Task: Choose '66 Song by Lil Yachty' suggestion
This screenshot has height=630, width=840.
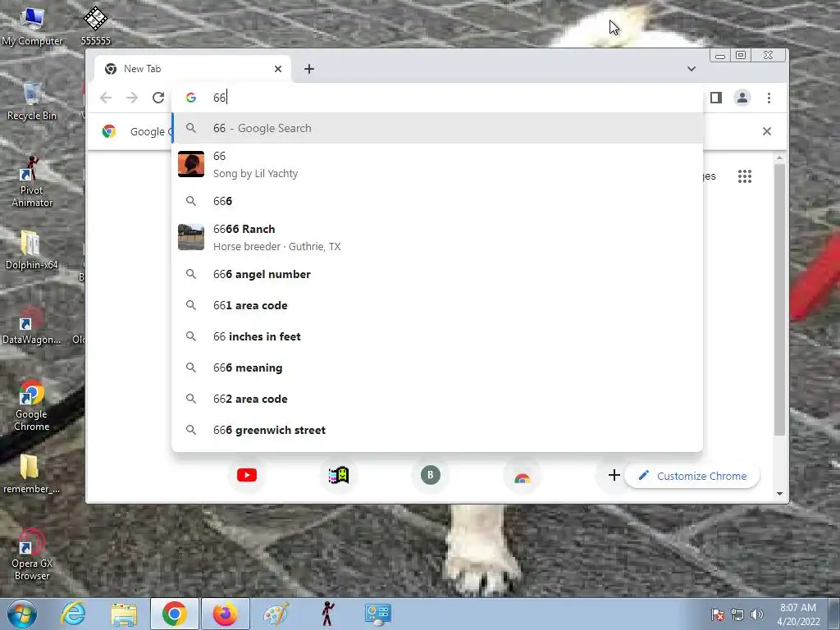Action: [x=437, y=164]
